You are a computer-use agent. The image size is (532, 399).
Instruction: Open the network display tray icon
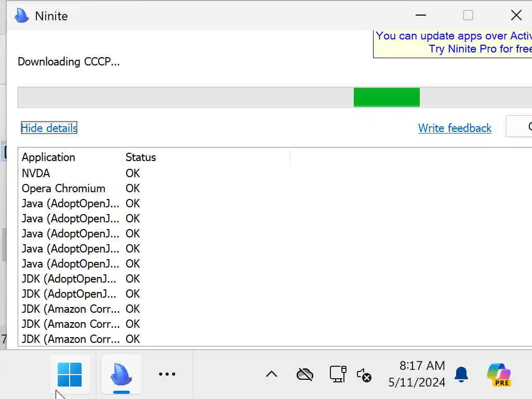click(x=338, y=374)
